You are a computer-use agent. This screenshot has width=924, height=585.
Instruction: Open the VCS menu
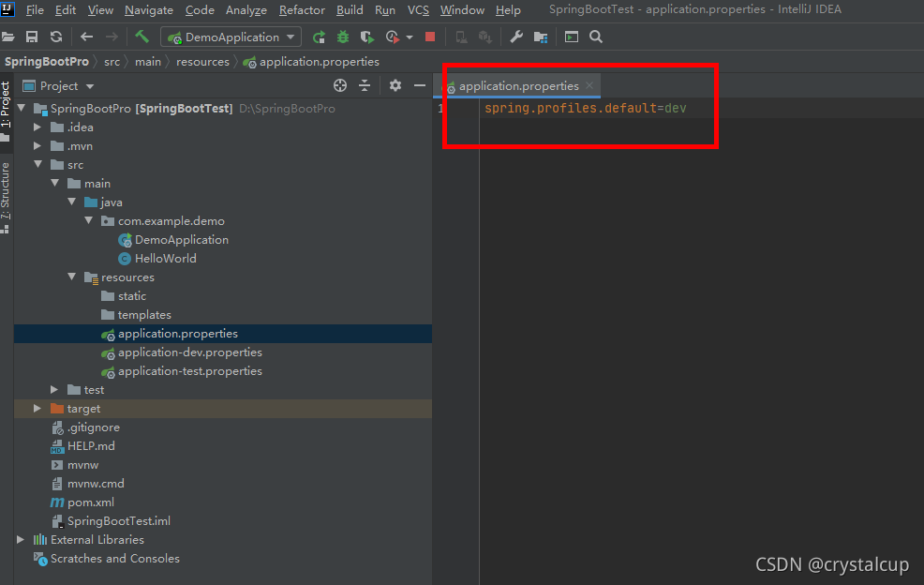[x=418, y=10]
